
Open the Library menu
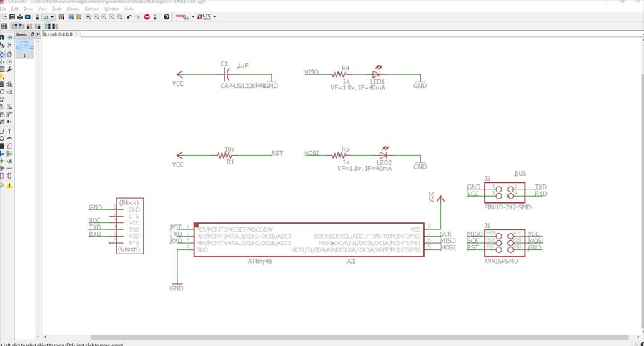[73, 9]
